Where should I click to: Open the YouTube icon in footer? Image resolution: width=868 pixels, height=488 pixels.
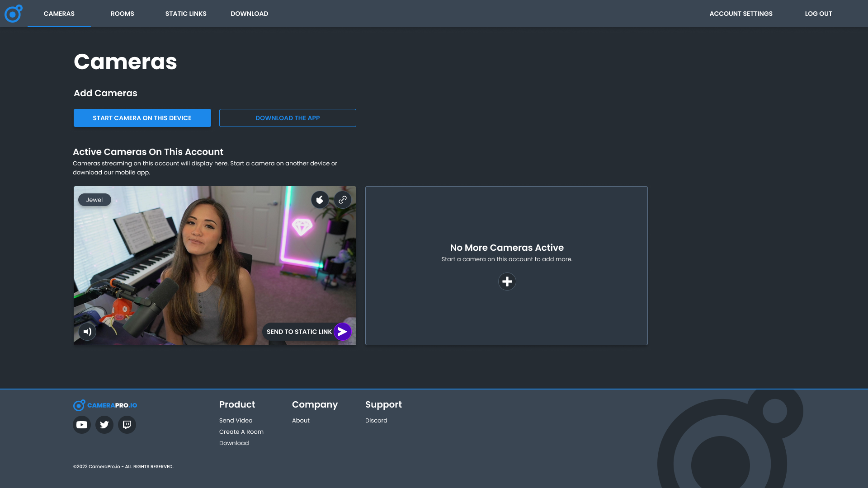[x=82, y=425]
